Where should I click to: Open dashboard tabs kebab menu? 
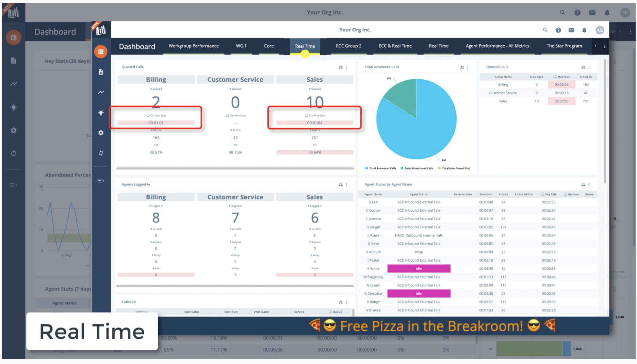point(605,46)
